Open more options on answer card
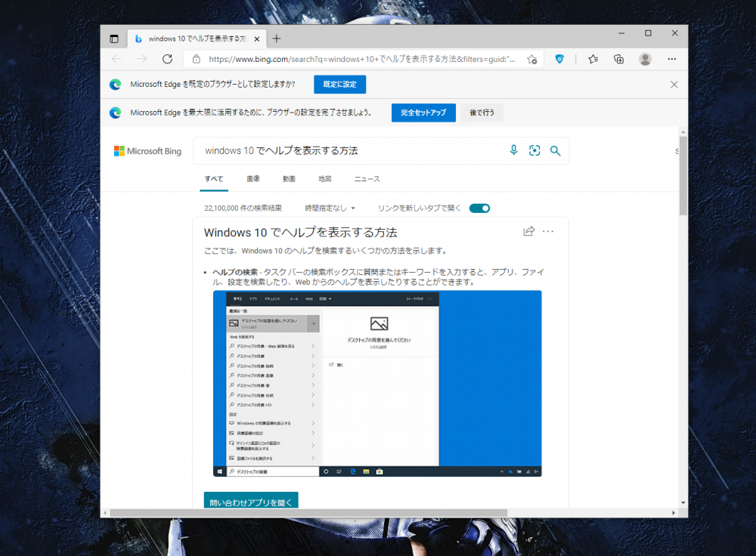The width and height of the screenshot is (756, 556). tap(548, 231)
